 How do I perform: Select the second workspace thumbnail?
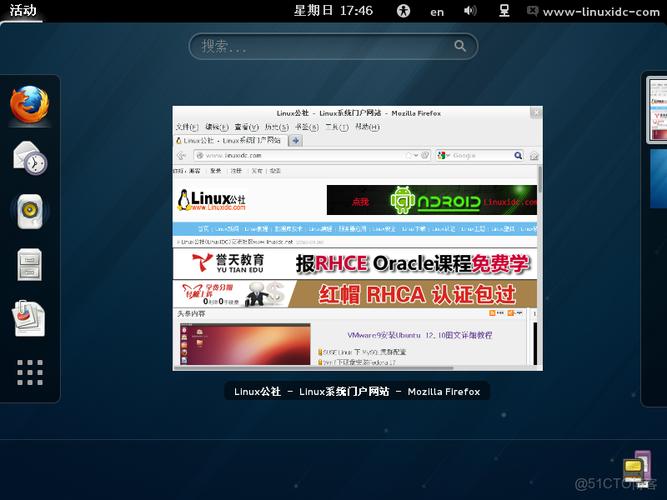click(x=658, y=178)
